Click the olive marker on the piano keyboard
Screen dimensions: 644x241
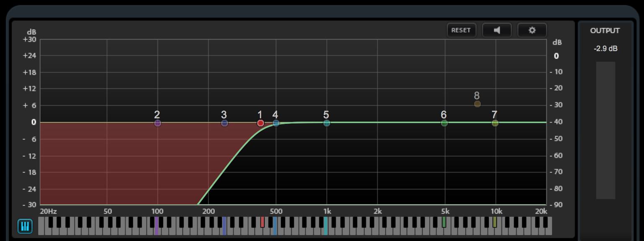(495, 222)
